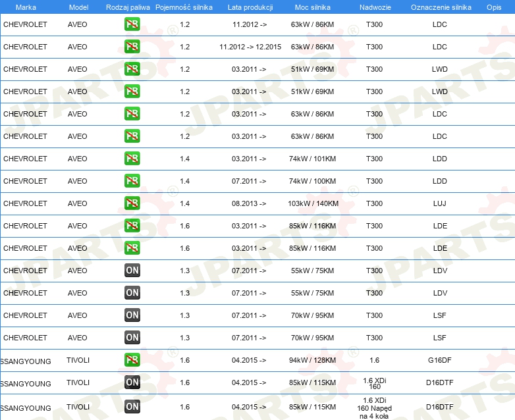The image size is (515, 420).
Task: Select the Marka column header
Action: (26, 7)
